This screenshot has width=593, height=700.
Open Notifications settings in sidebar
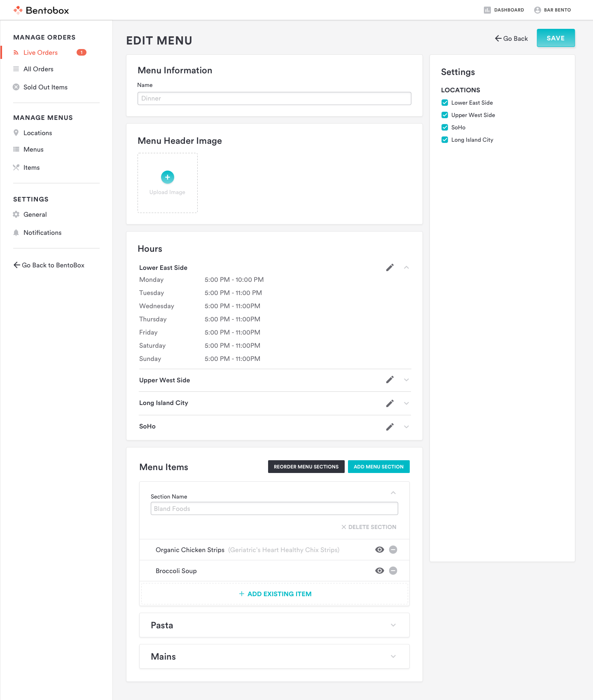pos(42,232)
